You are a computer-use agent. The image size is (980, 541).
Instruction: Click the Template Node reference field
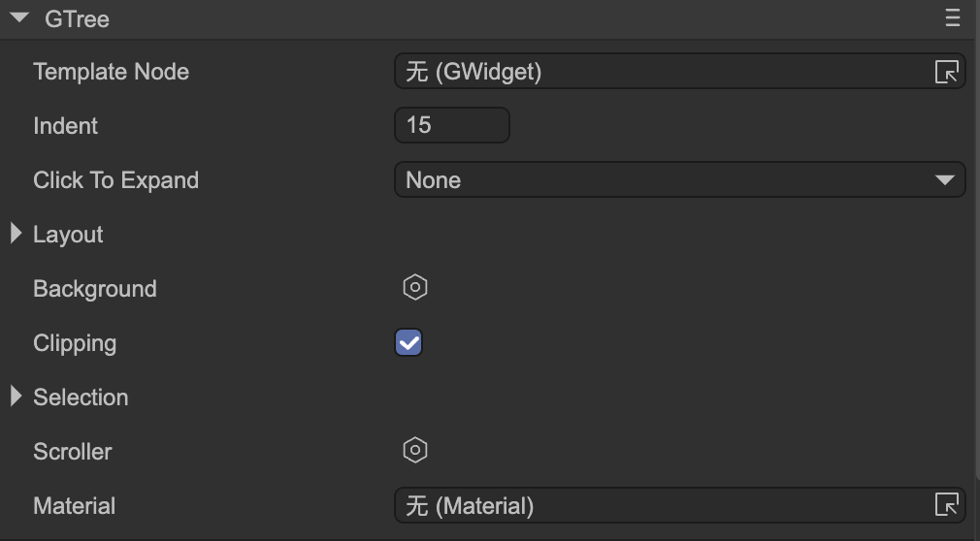(x=660, y=72)
